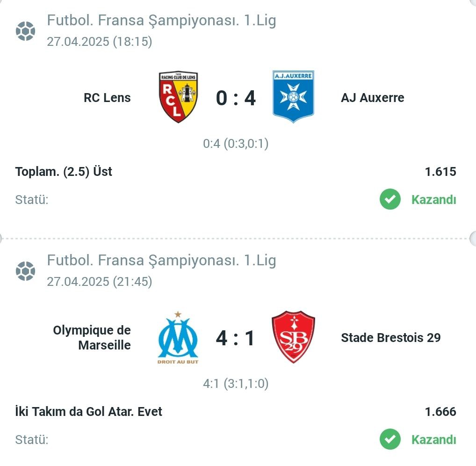Select the RC Lens team name
The width and height of the screenshot is (476, 466).
(x=107, y=98)
